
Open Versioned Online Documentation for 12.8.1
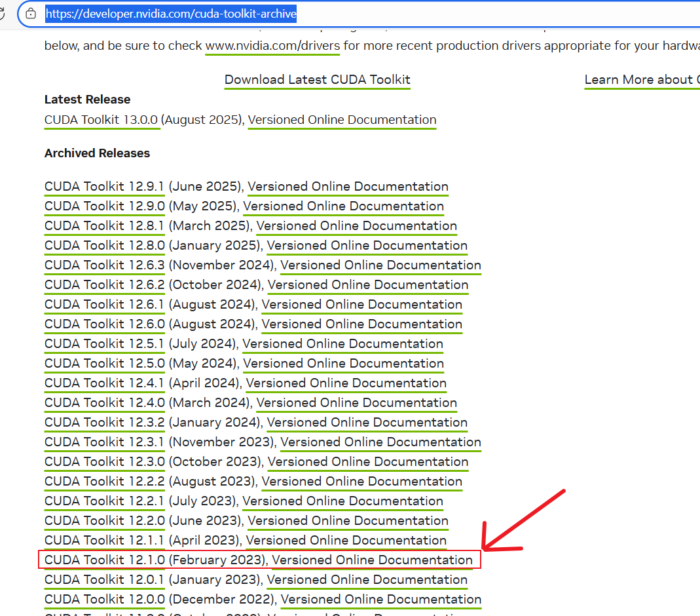(x=356, y=225)
